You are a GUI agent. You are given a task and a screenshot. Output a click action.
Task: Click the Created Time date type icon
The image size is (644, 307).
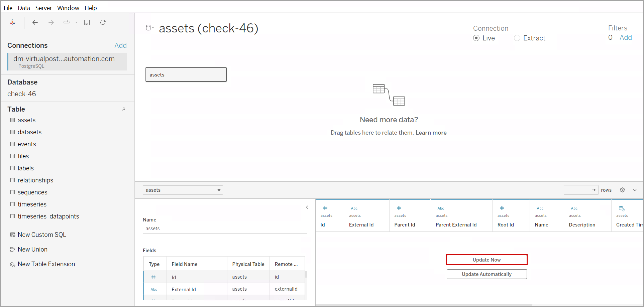click(622, 208)
